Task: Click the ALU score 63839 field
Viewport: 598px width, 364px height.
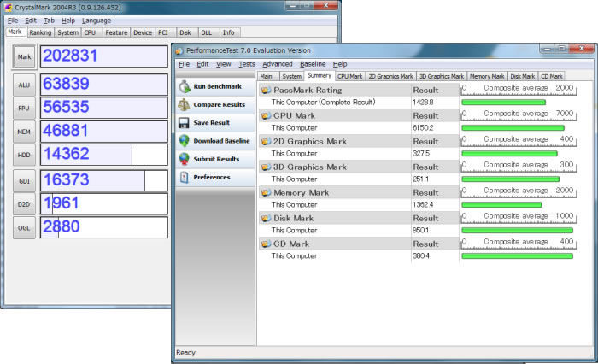Action: (104, 85)
